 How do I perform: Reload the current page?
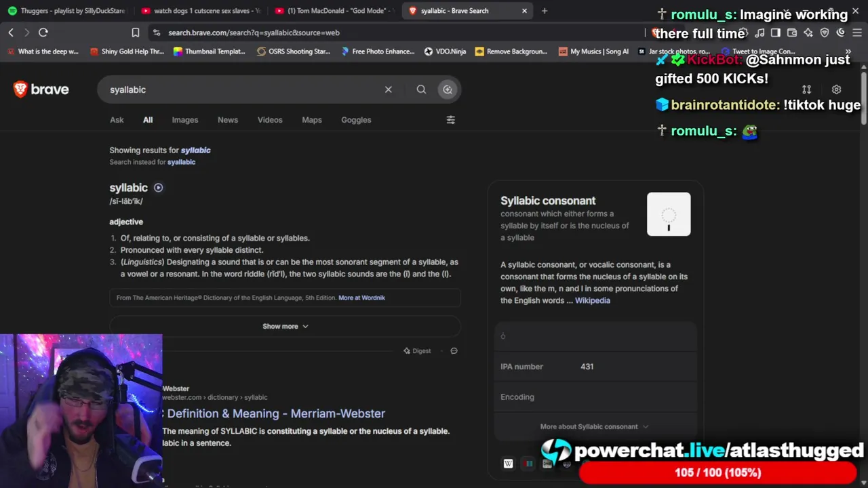click(43, 33)
